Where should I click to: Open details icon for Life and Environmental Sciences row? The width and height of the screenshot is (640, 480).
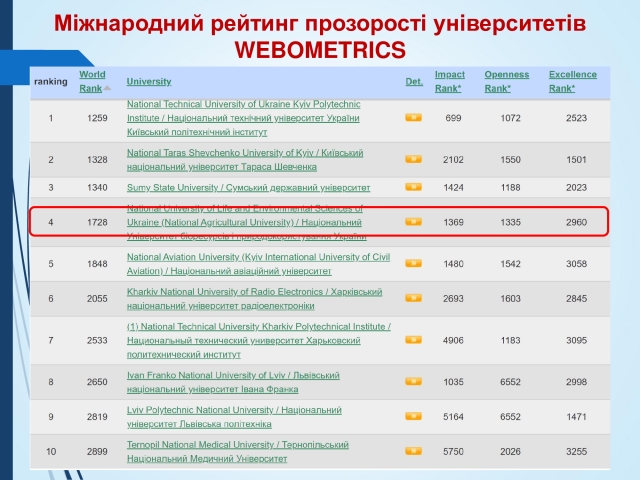click(x=413, y=222)
